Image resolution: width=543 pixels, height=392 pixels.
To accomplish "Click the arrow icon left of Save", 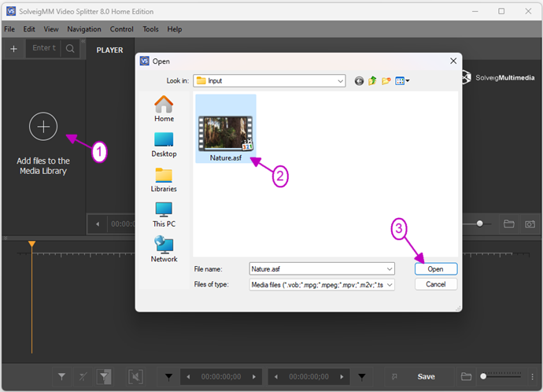I will [x=394, y=377].
